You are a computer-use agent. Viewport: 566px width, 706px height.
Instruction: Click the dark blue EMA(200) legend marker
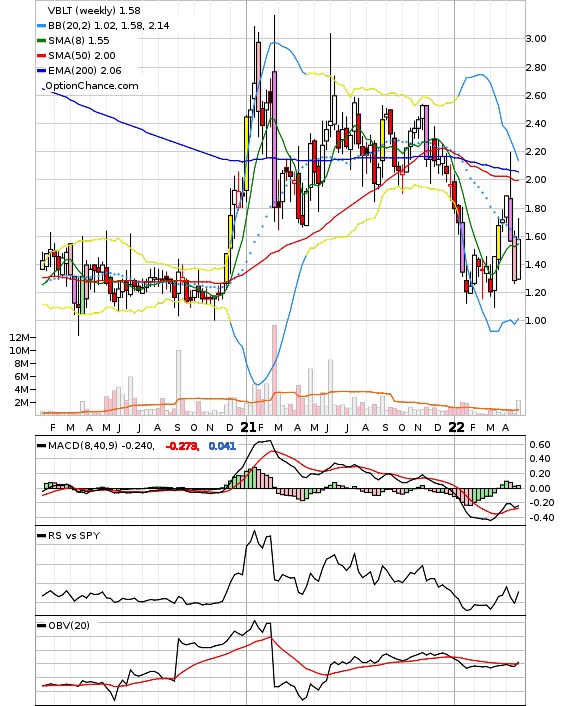click(41, 71)
